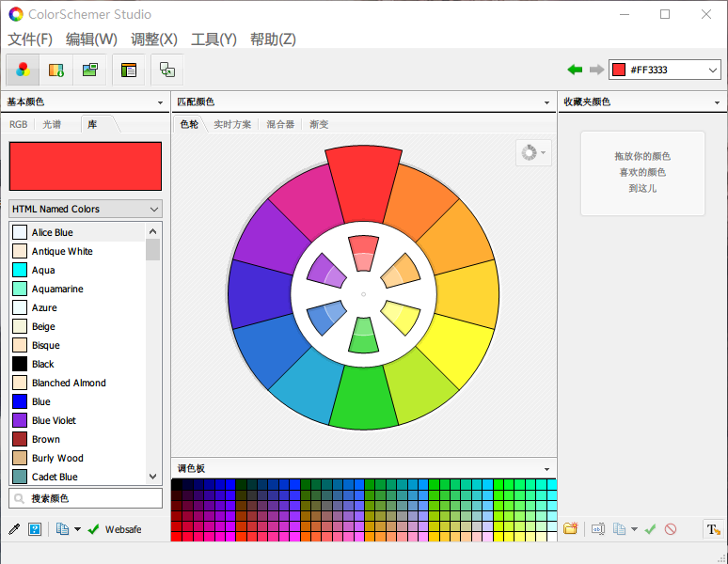Screen dimensions: 728x564
Task: Open the palette import toolbar icon
Action: pyautogui.click(x=56, y=70)
